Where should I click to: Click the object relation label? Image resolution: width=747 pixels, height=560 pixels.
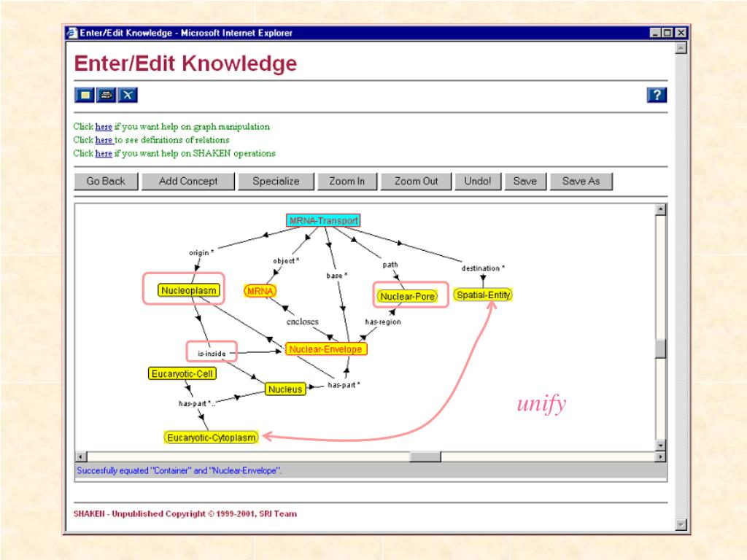(x=286, y=260)
